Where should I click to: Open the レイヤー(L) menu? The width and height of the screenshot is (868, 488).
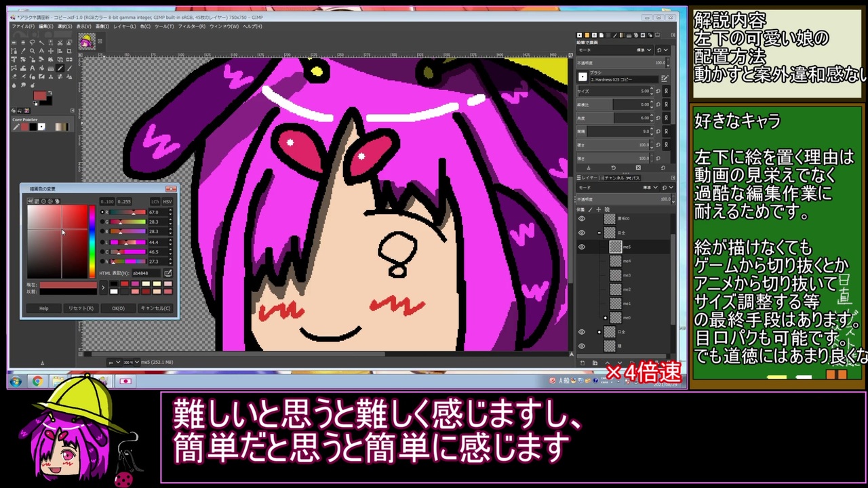(125, 26)
